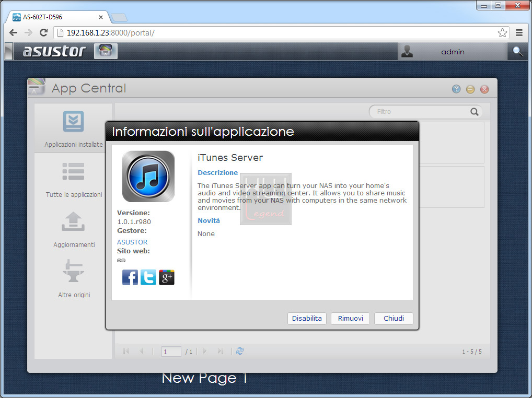532x398 pixels.
Task: Click the address bar URL
Action: (x=111, y=32)
